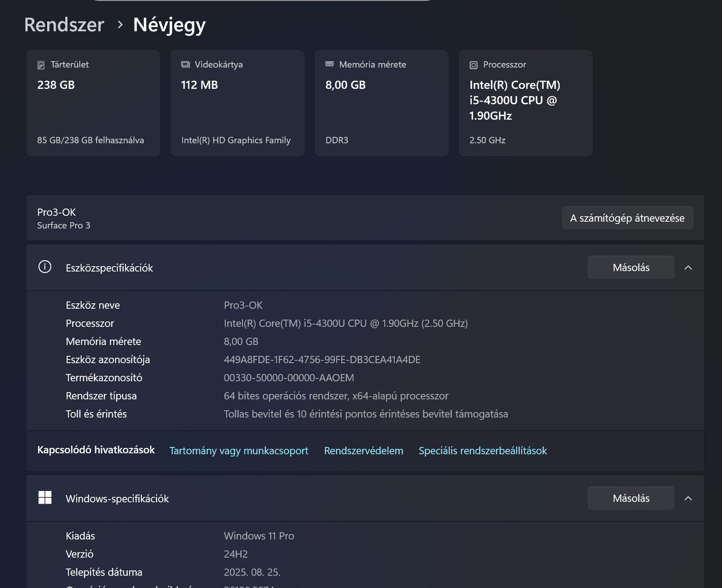The height and width of the screenshot is (588, 722).
Task: Select Windows 11 Pro edition value
Action: point(259,536)
